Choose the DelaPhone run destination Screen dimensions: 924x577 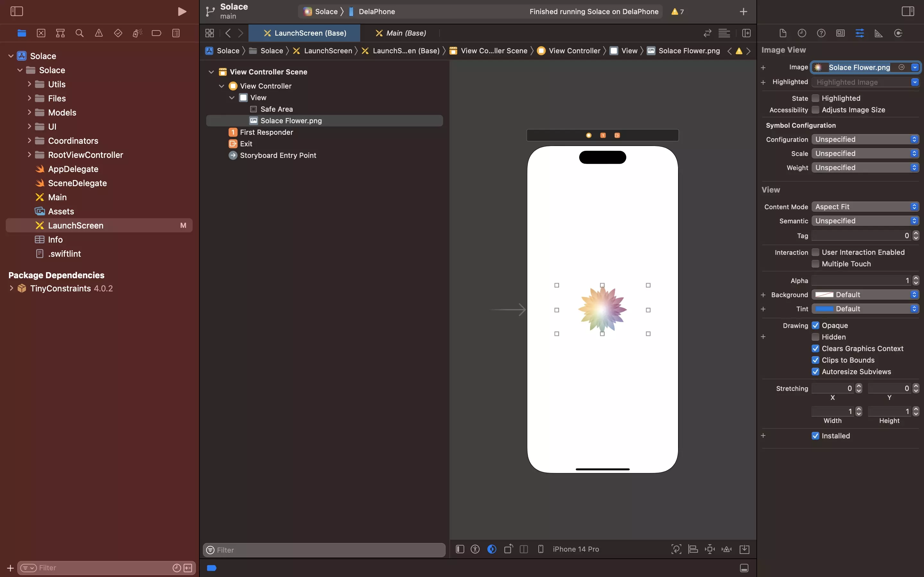[x=372, y=12]
